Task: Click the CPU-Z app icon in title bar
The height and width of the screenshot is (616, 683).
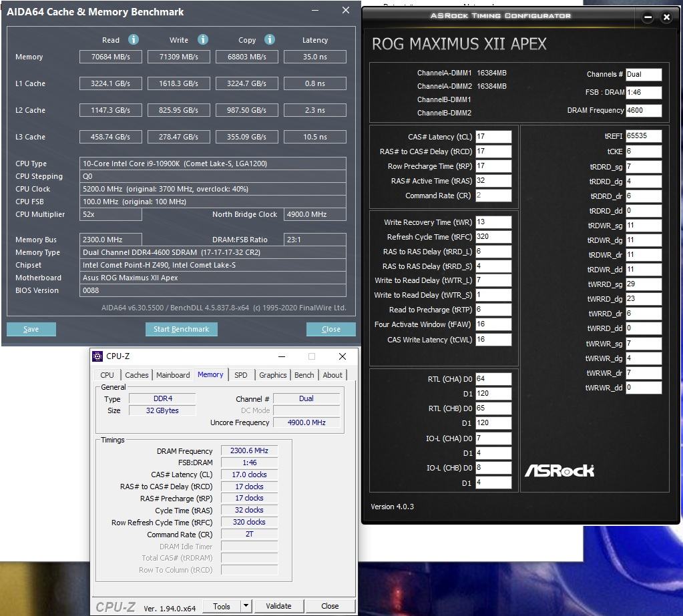Action: click(x=97, y=356)
